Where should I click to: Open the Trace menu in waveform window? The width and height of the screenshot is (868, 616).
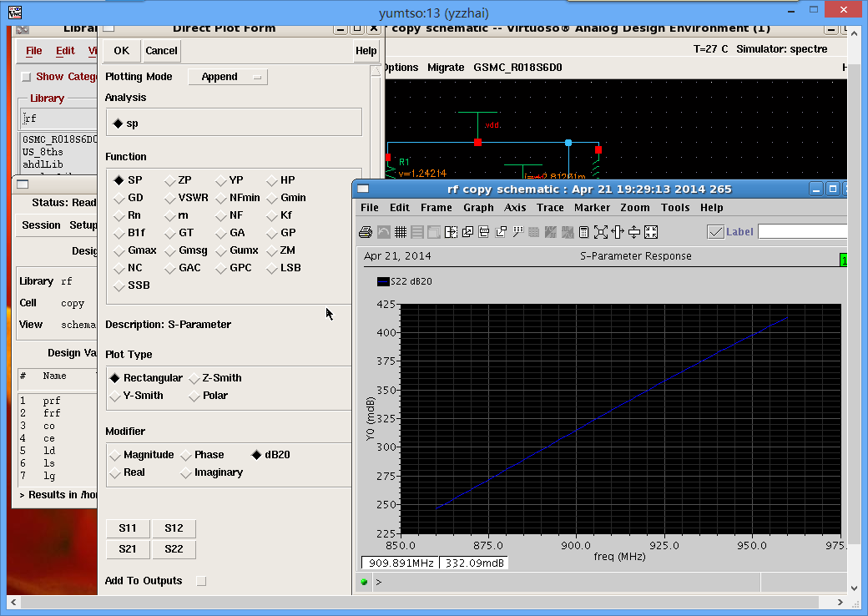point(550,208)
